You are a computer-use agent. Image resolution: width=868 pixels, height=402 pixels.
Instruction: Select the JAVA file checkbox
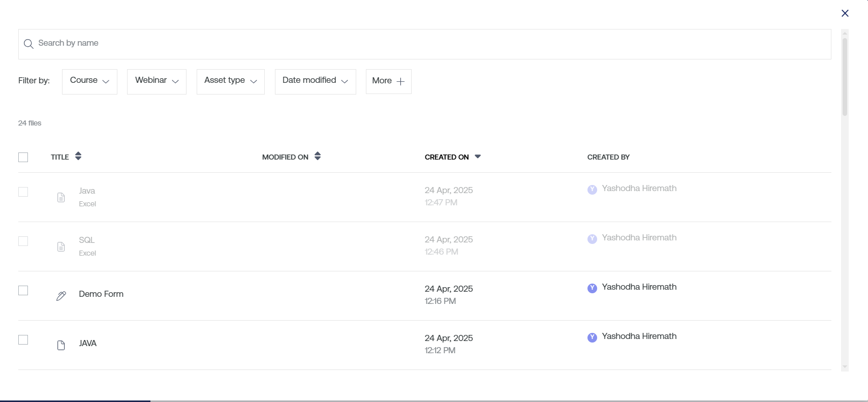click(23, 340)
